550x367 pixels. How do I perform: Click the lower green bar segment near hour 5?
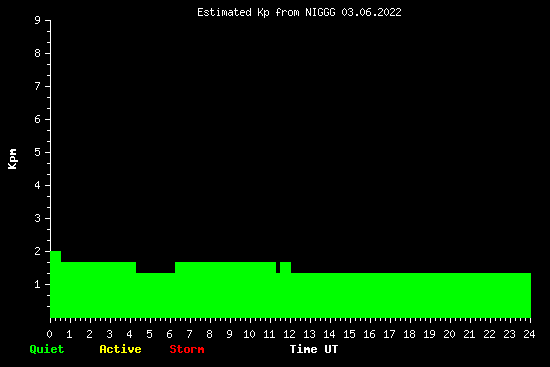155,295
